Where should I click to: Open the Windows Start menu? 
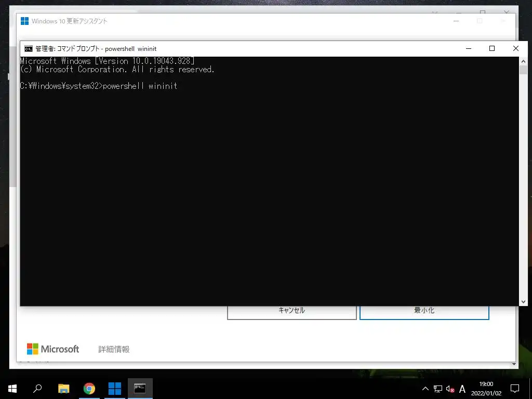12,389
